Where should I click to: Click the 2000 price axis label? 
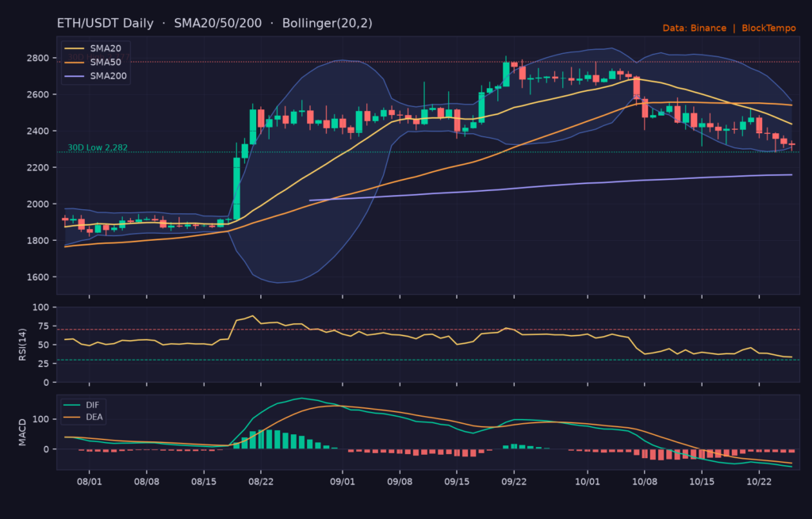click(x=38, y=204)
